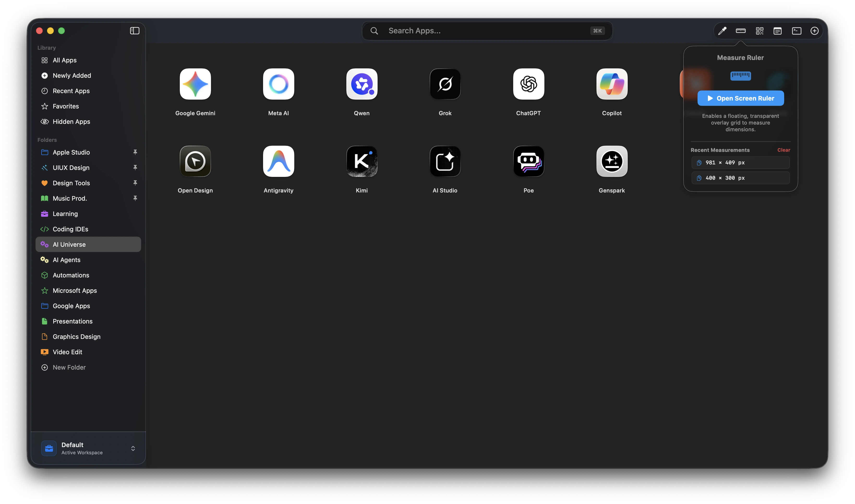Open the Kimi app icon
855x504 pixels.
coord(362,161)
